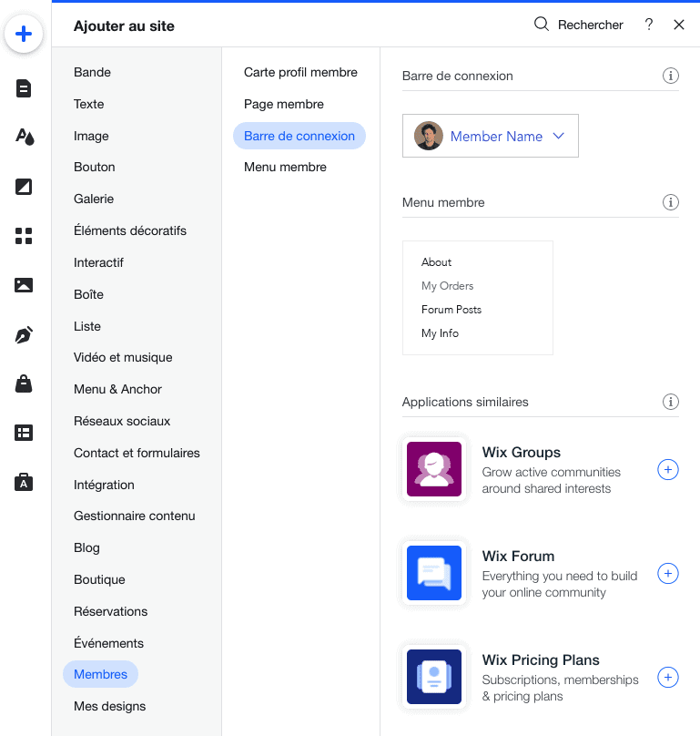Click the Rechercher magnifier icon
The height and width of the screenshot is (736, 700).
pyautogui.click(x=542, y=24)
